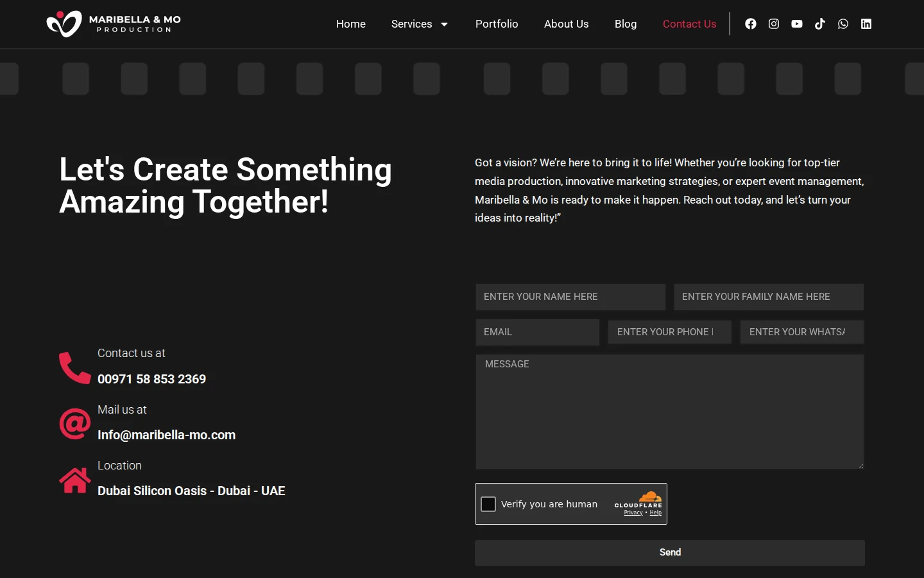Click the Message box resize handle
The image size is (924, 578).
[x=860, y=466]
